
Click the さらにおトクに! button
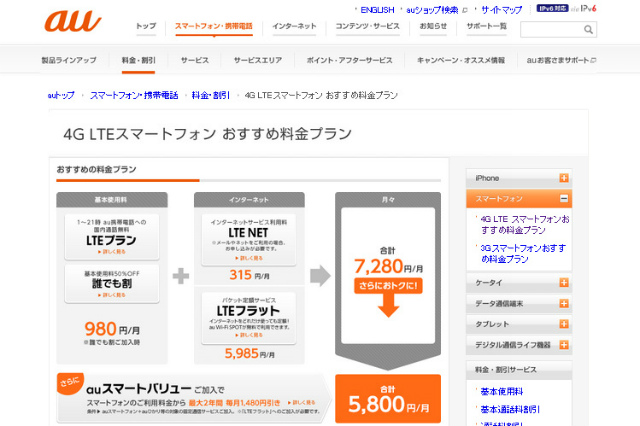click(388, 286)
